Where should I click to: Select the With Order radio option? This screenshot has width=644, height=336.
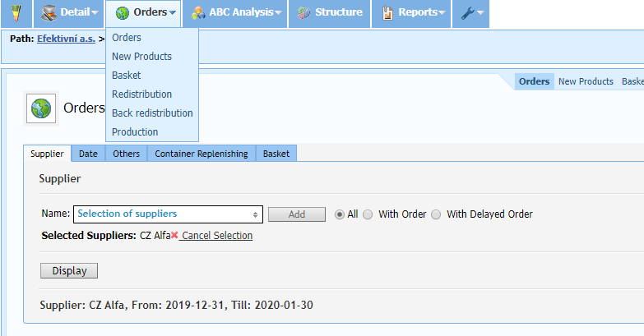point(368,214)
